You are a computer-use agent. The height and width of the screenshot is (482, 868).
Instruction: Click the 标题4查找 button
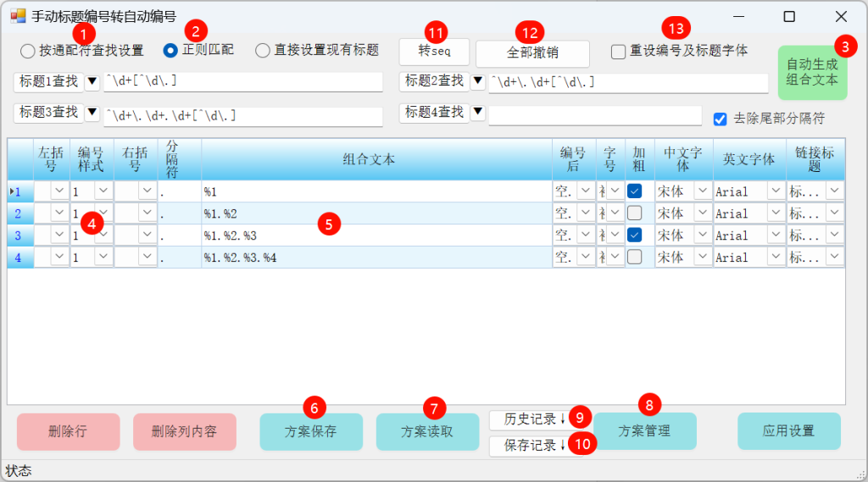pyautogui.click(x=435, y=113)
